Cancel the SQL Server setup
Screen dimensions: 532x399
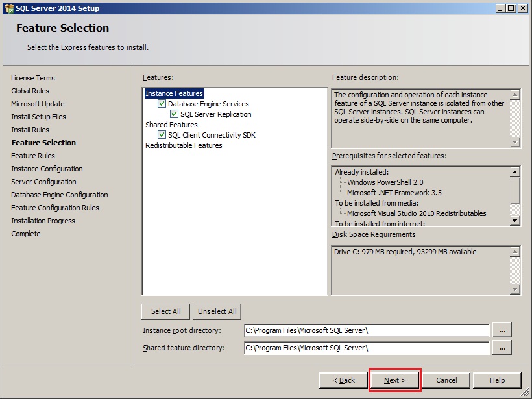pos(446,380)
